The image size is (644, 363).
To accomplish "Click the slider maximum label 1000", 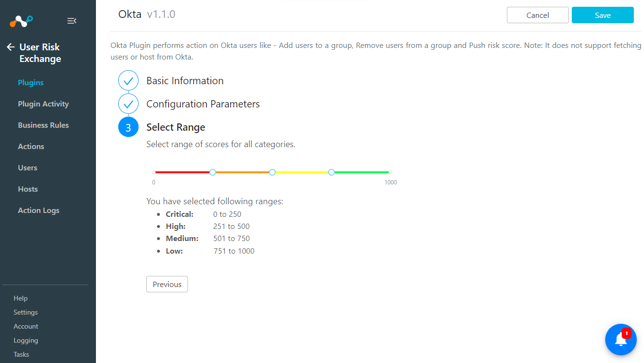I will (391, 182).
